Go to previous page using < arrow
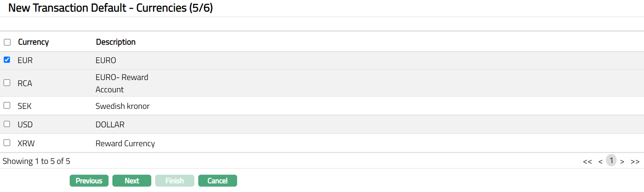The width and height of the screenshot is (644, 192). pyautogui.click(x=601, y=162)
